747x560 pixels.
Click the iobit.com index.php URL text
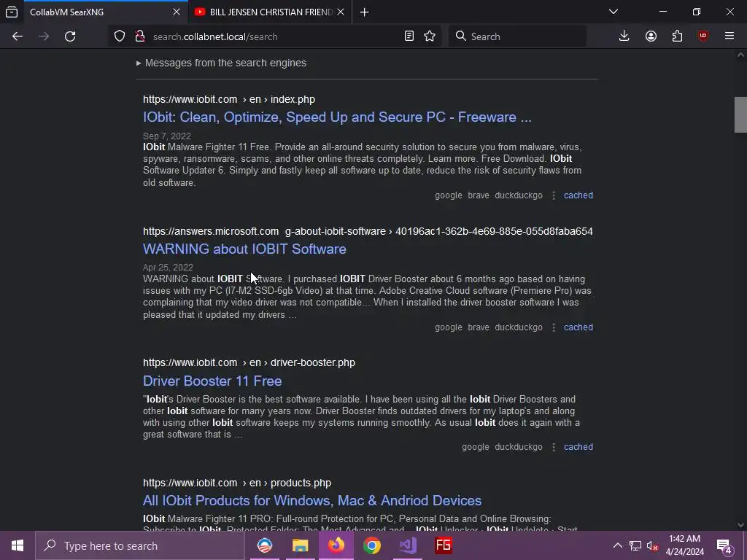[x=229, y=99]
